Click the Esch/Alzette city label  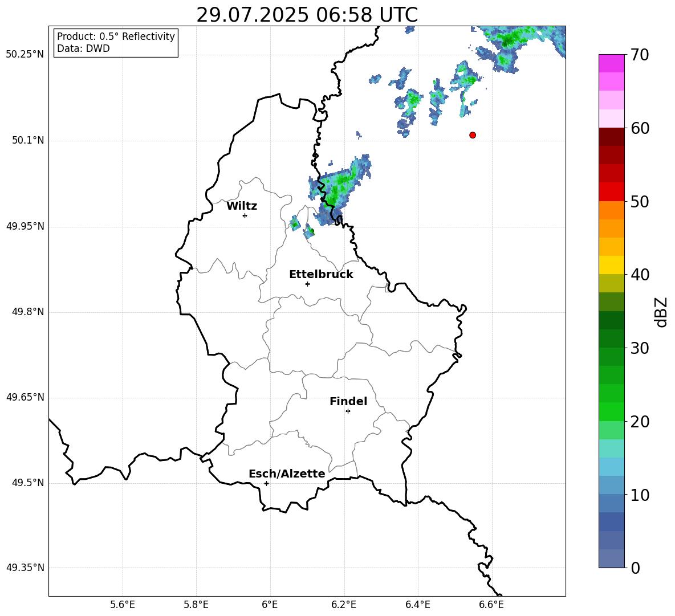pyautogui.click(x=287, y=474)
